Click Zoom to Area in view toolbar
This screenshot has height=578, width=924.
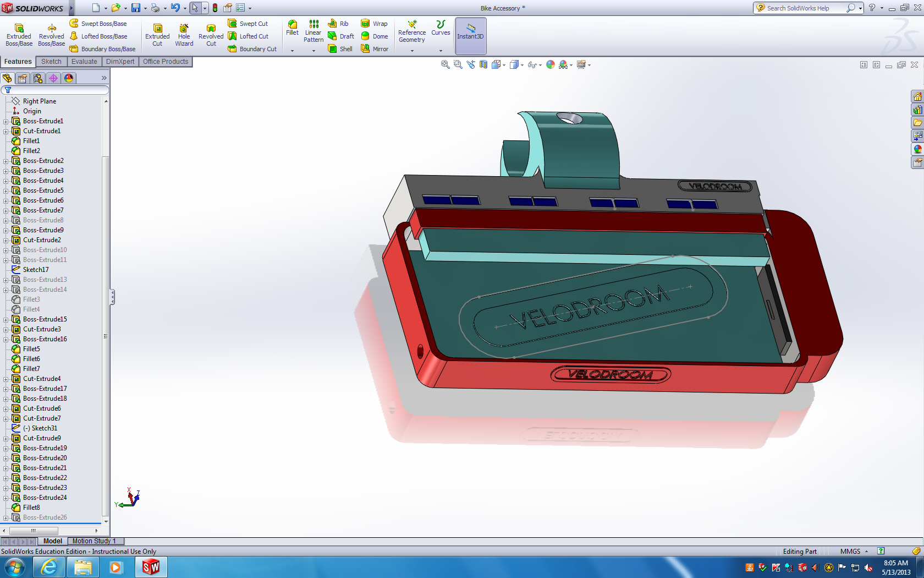click(458, 64)
